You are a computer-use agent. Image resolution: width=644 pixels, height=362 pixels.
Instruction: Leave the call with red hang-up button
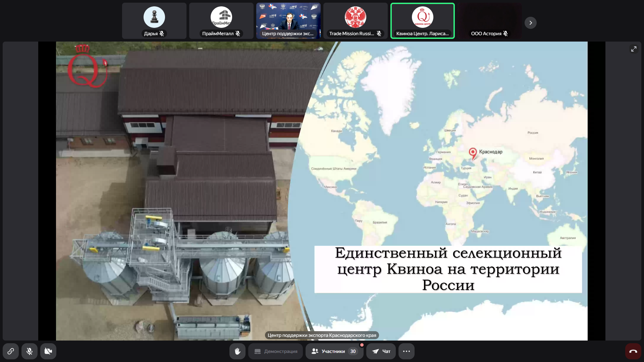[x=633, y=351]
